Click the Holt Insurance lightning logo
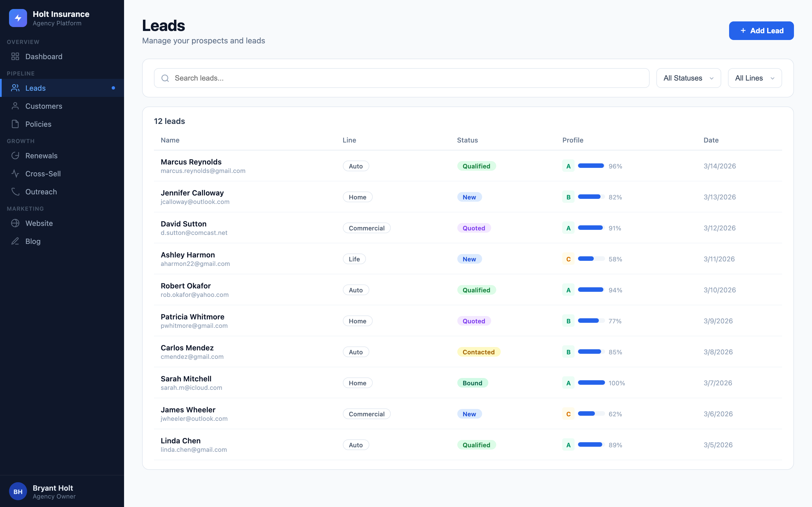Viewport: 812px width, 507px height. click(18, 18)
